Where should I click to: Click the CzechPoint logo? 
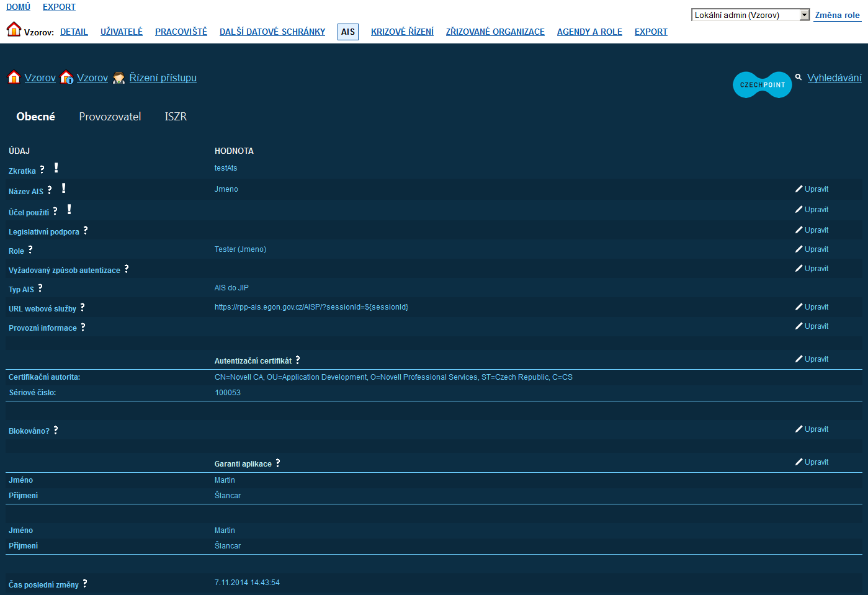click(763, 85)
